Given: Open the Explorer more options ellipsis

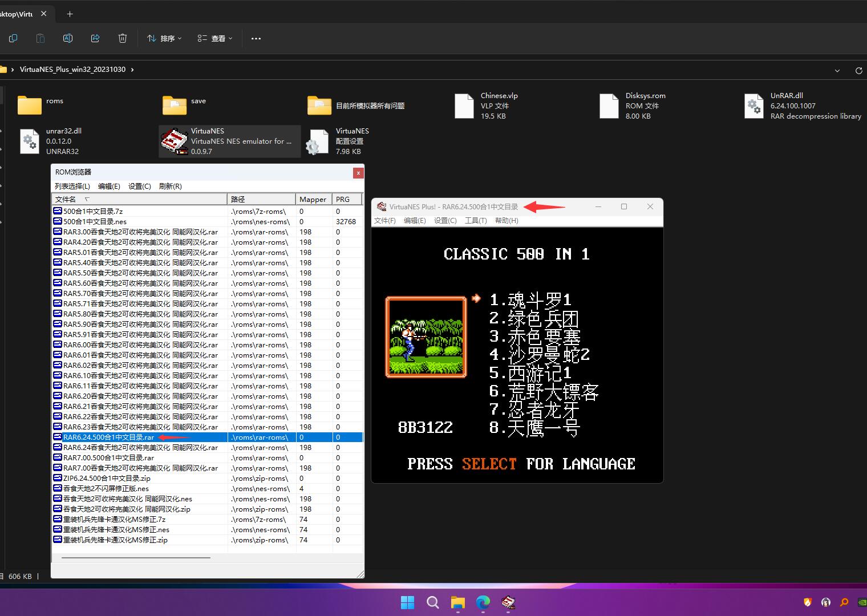Looking at the screenshot, I should tap(256, 38).
